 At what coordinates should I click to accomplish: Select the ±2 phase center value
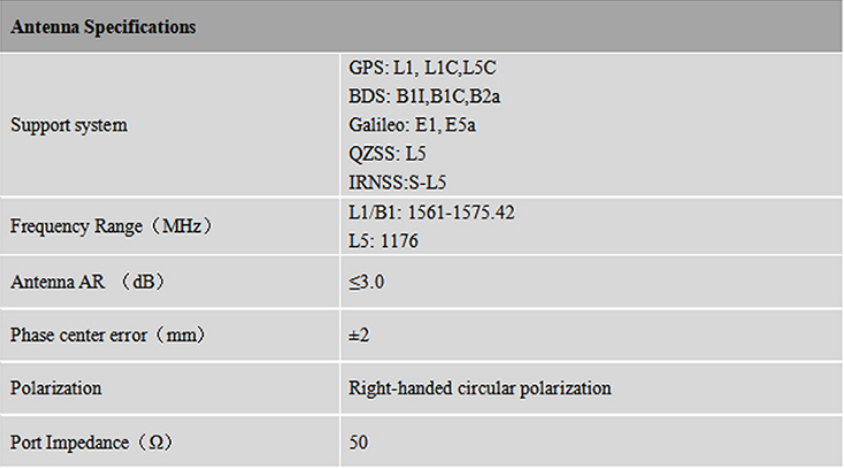(360, 335)
